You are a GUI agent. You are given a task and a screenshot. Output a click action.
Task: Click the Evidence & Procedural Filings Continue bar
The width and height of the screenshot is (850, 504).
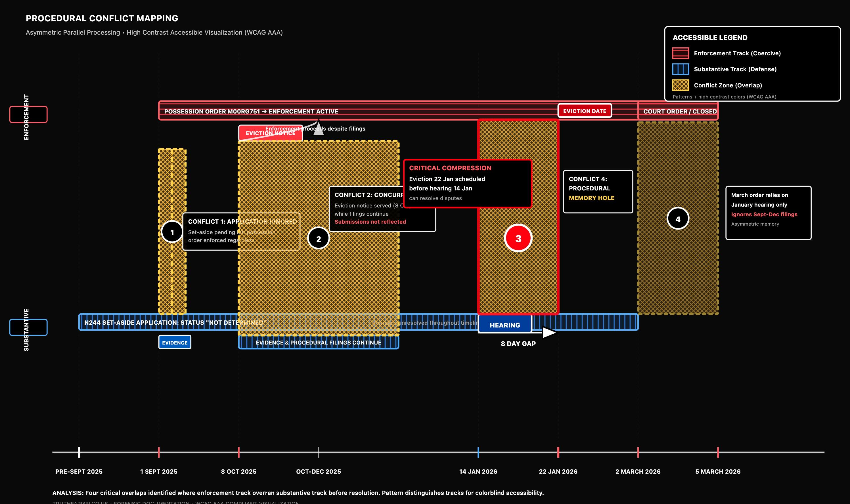click(318, 343)
